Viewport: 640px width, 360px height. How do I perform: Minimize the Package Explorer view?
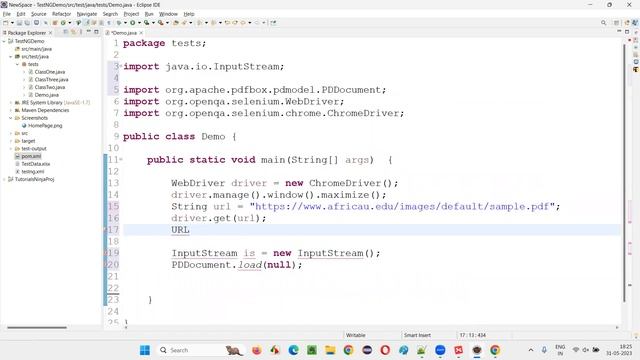click(89, 31)
